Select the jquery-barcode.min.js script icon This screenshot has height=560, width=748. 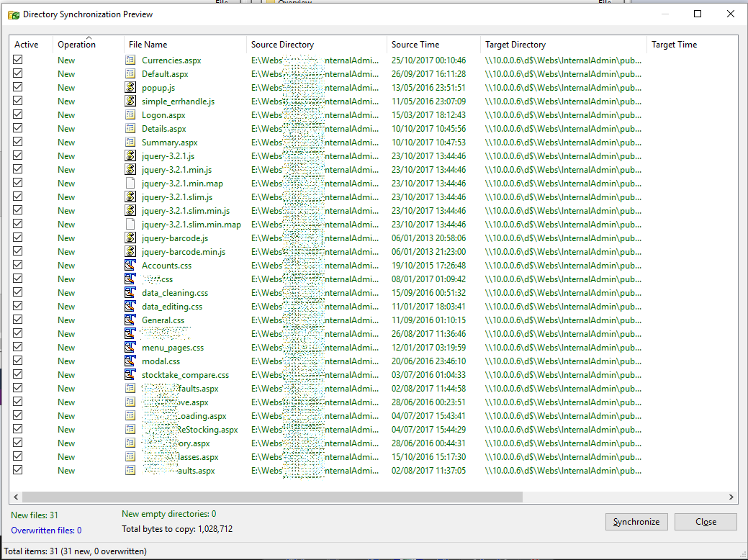[130, 251]
